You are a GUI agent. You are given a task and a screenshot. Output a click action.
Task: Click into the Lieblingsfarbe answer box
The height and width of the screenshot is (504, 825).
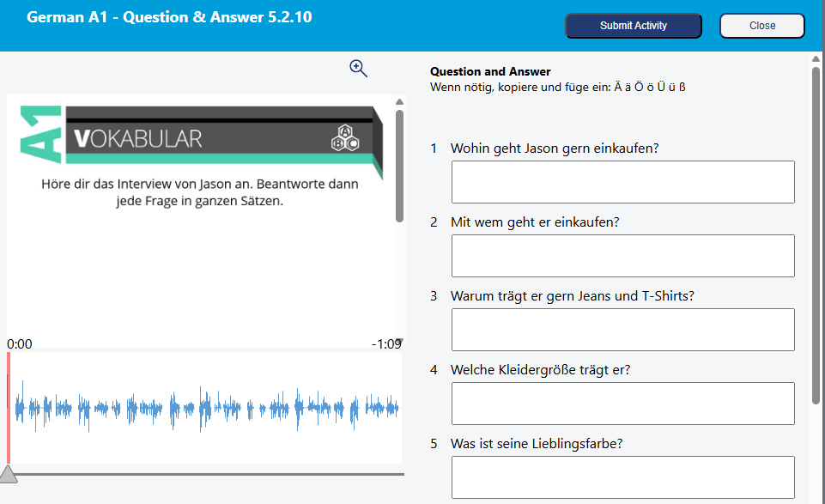[x=622, y=477]
